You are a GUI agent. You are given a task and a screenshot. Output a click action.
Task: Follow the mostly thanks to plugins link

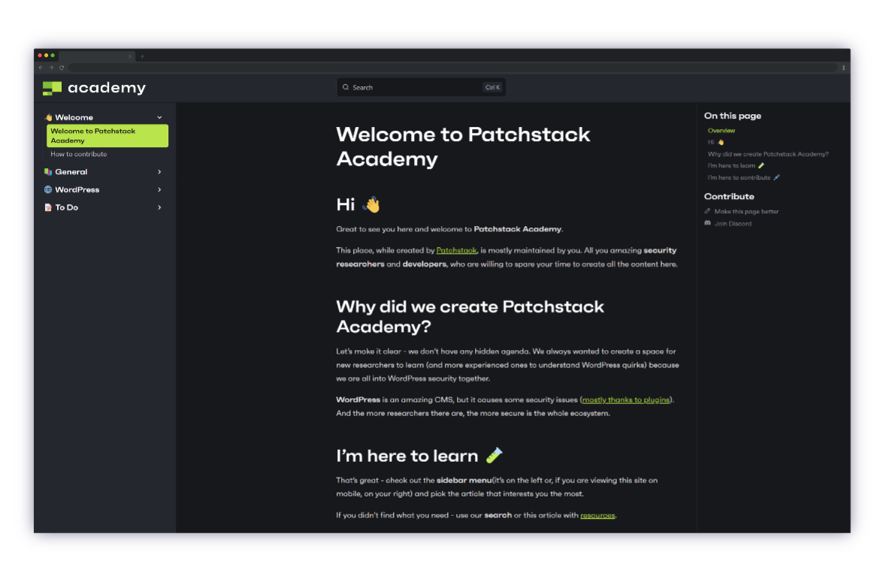[x=625, y=400]
